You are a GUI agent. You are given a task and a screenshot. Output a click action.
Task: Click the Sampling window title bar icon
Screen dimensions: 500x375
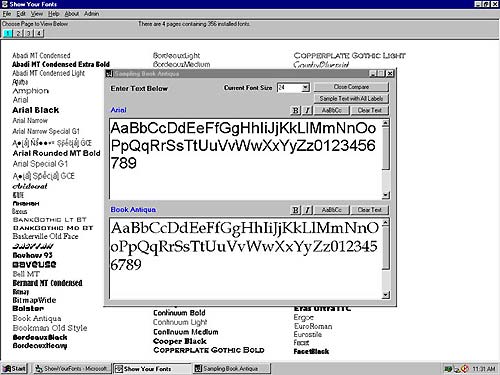109,74
